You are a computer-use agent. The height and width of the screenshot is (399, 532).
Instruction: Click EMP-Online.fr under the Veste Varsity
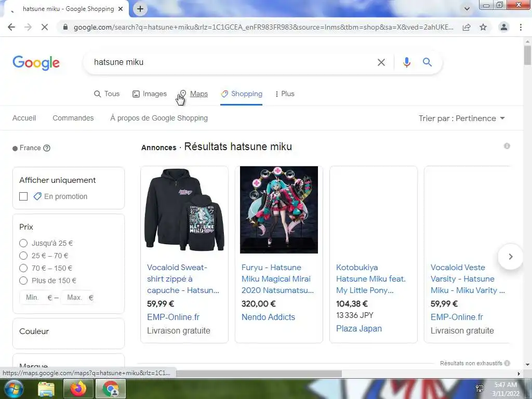[x=457, y=317]
